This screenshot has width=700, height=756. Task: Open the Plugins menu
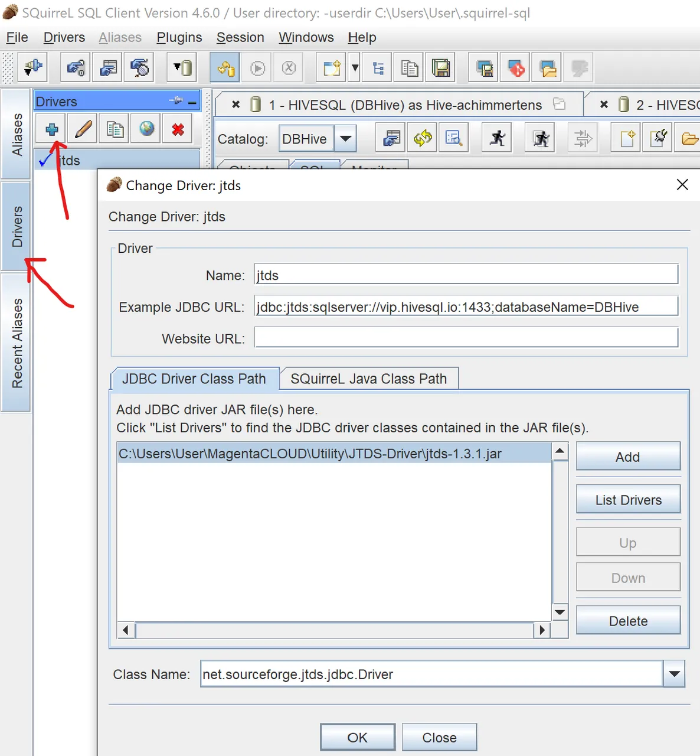tap(179, 37)
